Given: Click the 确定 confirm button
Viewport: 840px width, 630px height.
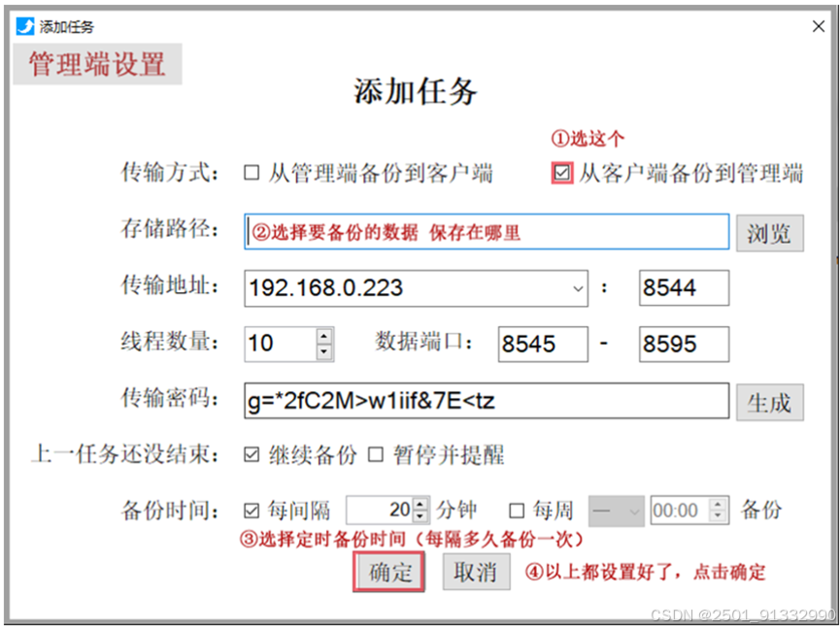Looking at the screenshot, I should click(389, 572).
